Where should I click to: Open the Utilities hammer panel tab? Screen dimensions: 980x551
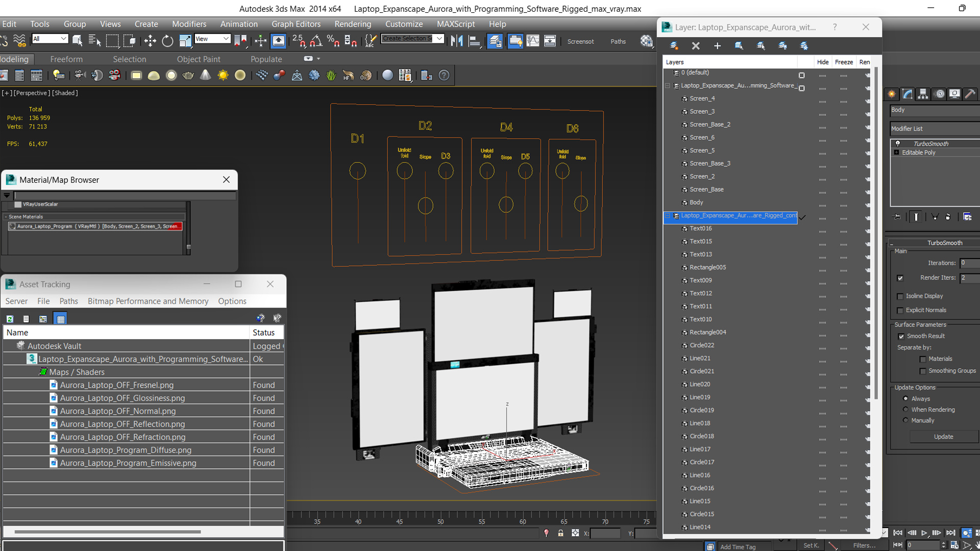pos(970,94)
